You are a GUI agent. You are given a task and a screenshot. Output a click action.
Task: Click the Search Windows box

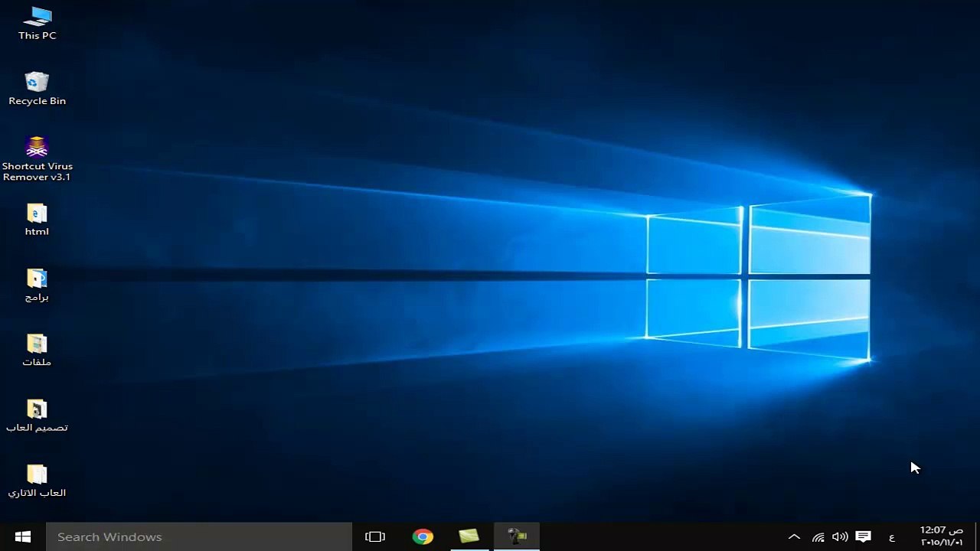199,536
